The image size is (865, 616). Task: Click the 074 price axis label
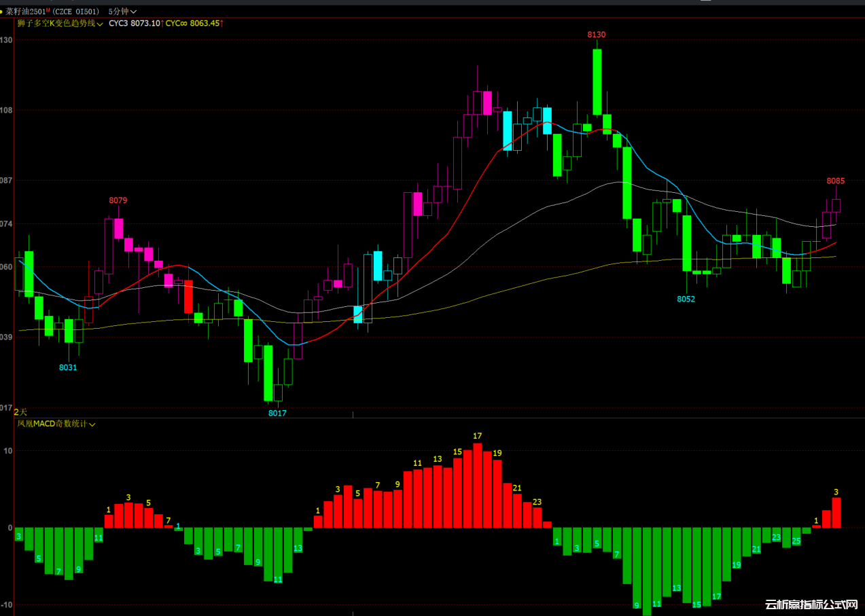(7, 224)
